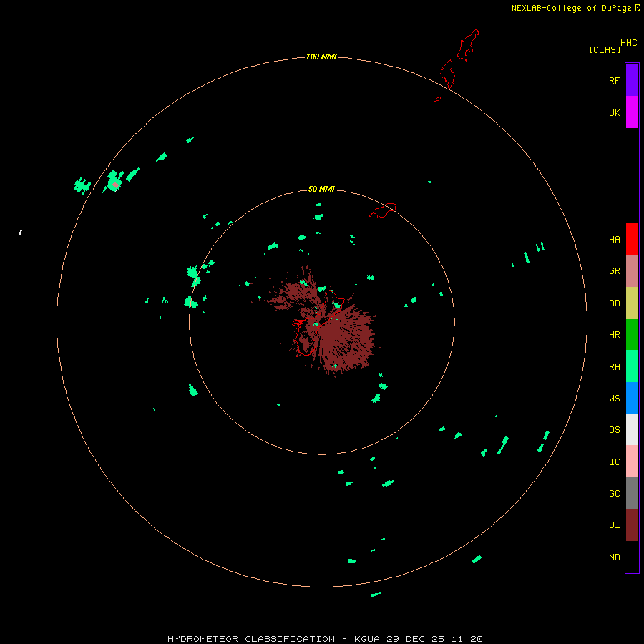Click the BI brown legend swatch
The width and height of the screenshot is (644, 644).
[x=632, y=525]
